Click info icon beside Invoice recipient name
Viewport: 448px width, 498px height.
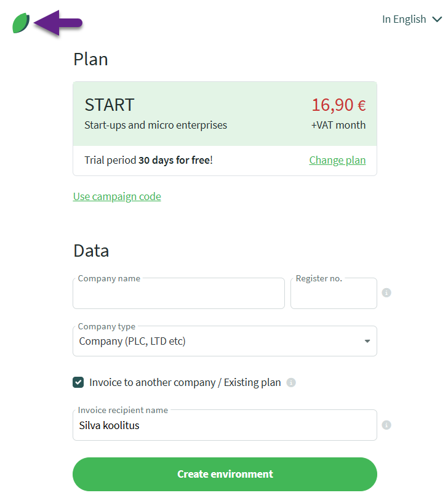[386, 425]
